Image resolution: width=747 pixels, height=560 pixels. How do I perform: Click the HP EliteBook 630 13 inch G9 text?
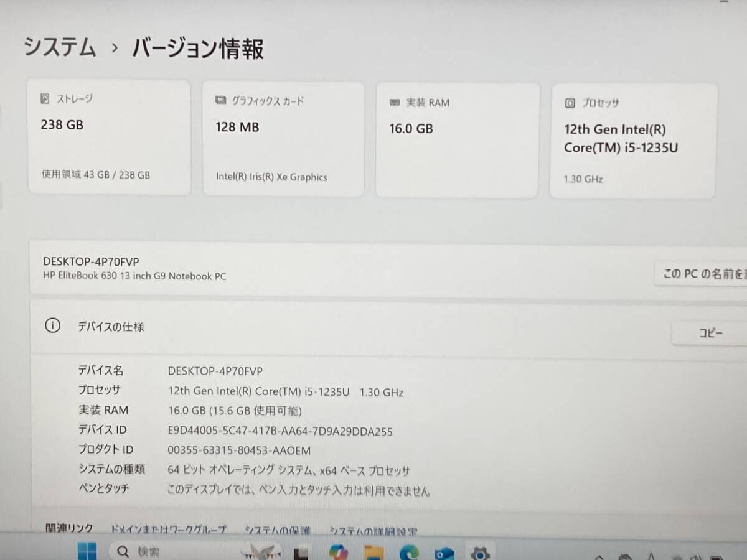[x=134, y=276]
